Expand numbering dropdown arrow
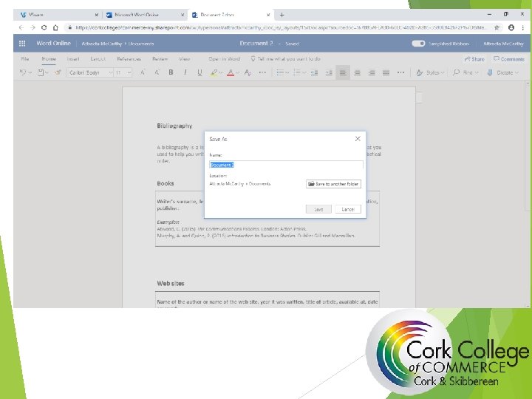The width and height of the screenshot is (532, 399). click(x=304, y=72)
